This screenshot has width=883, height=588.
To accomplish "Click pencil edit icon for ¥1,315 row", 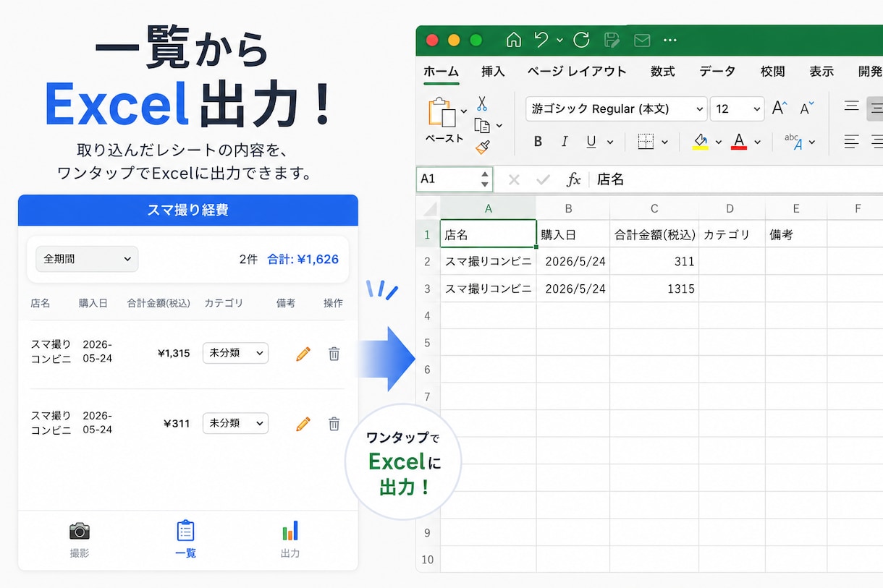I will 303,354.
